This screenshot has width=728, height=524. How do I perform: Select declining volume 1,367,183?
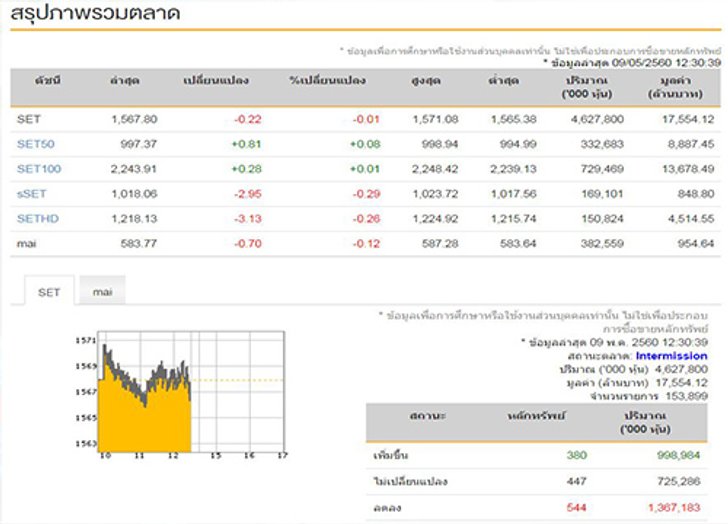674,507
